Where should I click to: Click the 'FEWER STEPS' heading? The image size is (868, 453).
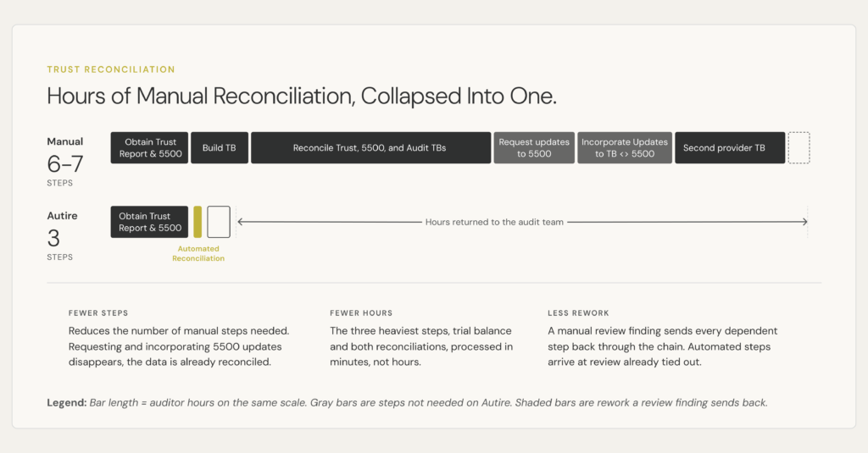(98, 313)
